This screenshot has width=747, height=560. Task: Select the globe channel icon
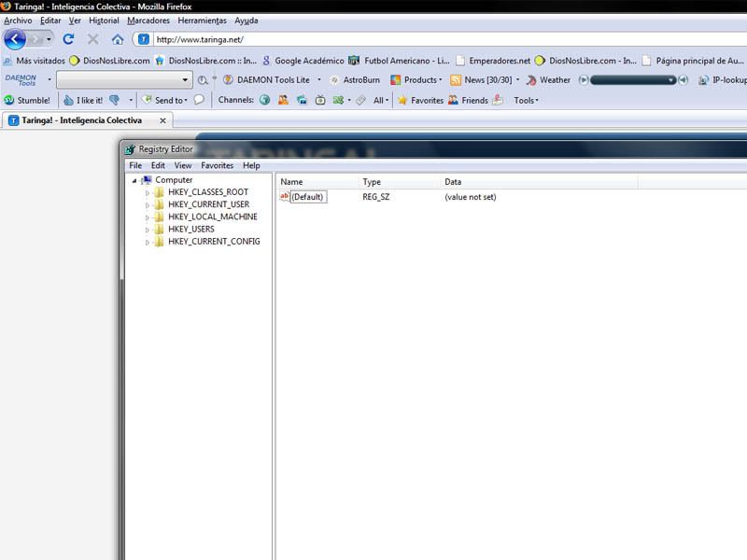tap(265, 100)
